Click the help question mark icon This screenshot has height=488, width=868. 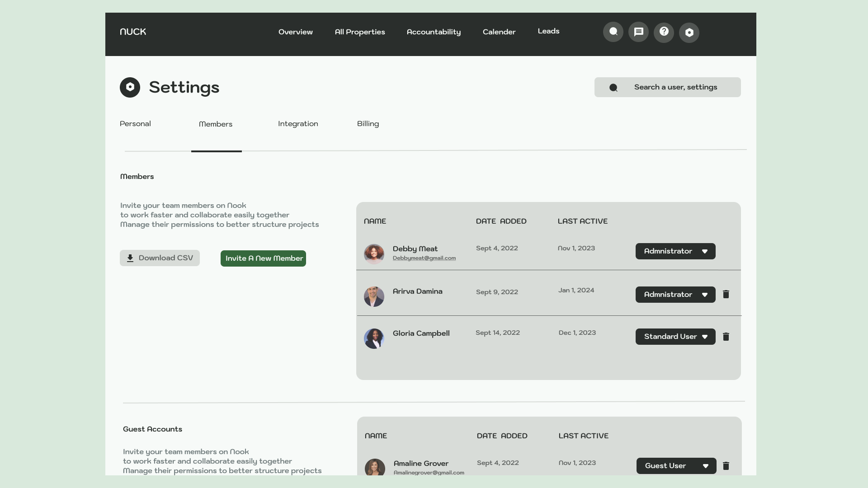click(664, 32)
